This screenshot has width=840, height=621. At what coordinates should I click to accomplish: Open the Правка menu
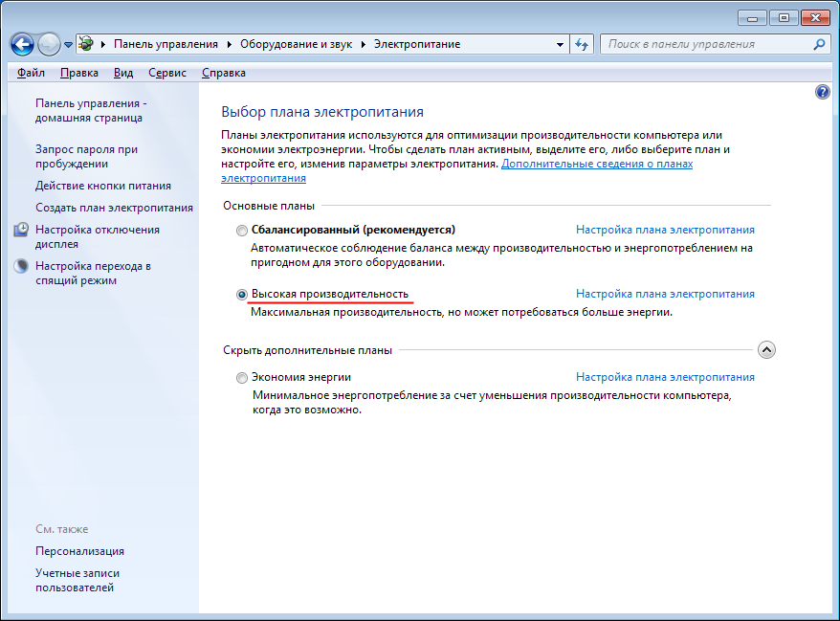coord(79,73)
